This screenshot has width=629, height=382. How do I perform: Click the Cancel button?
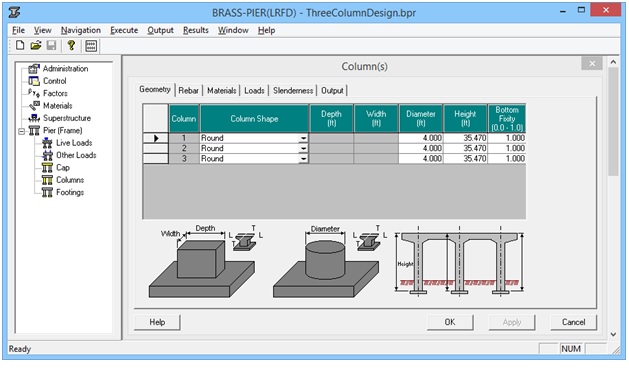573,322
